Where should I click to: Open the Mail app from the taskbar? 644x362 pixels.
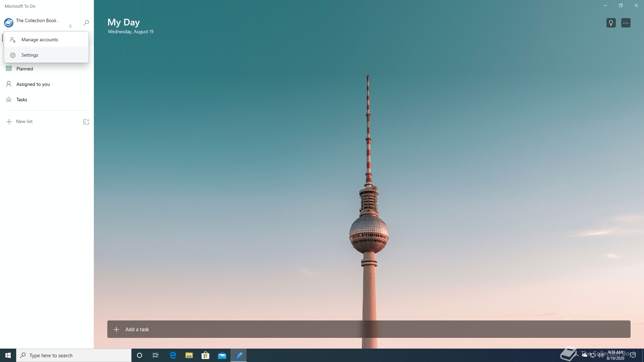(222, 355)
